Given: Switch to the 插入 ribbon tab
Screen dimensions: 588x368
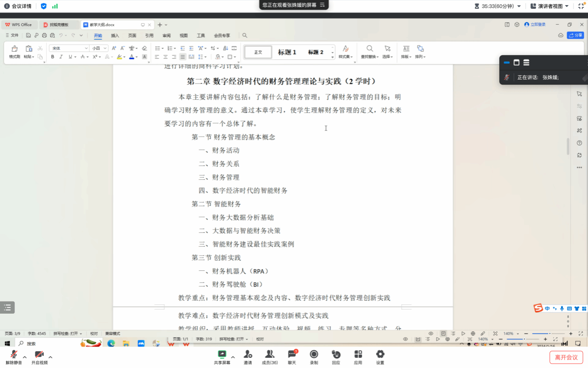Looking at the screenshot, I should click(x=115, y=35).
